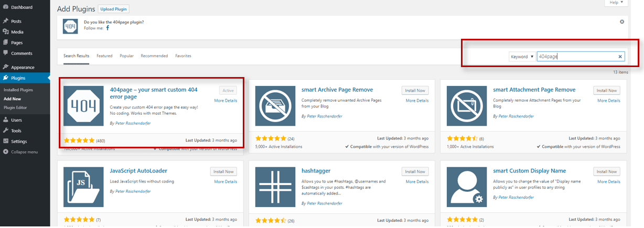Image resolution: width=644 pixels, height=228 pixels.
Task: Clear the plugin search field
Action: pos(620,57)
